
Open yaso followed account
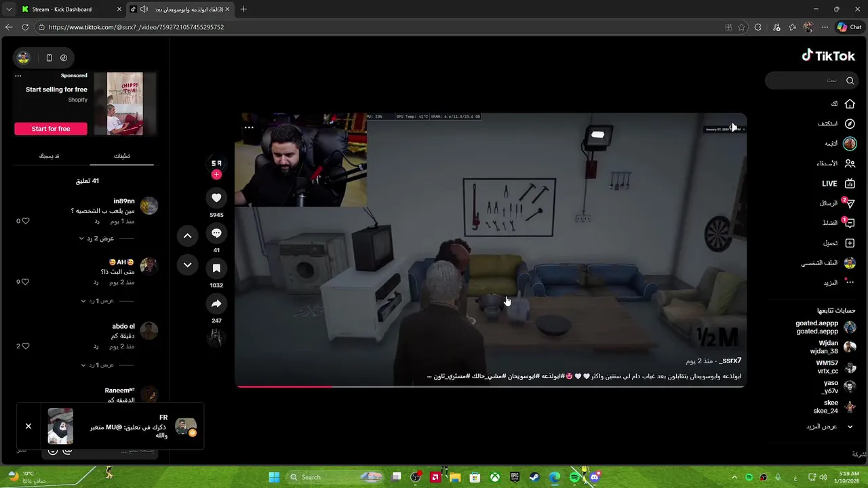click(839, 387)
